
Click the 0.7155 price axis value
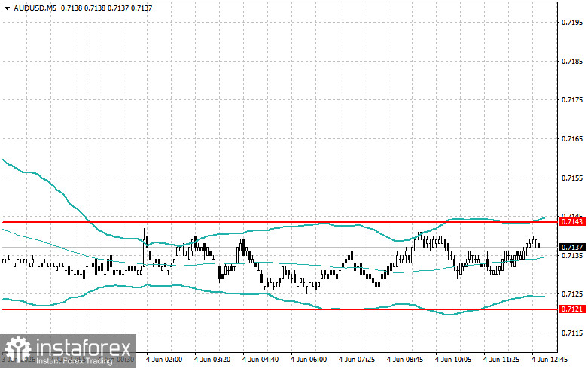click(x=572, y=178)
